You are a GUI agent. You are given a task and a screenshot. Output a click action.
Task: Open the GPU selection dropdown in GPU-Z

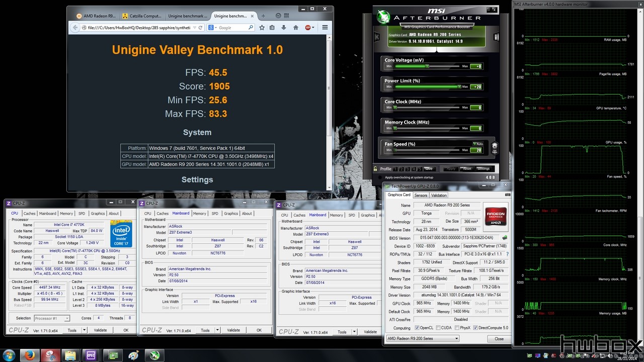[423, 338]
